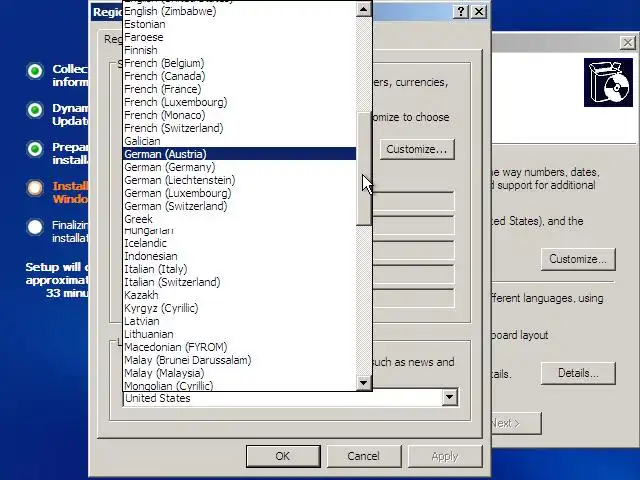Click Customize in the setup wizard window

click(x=578, y=259)
